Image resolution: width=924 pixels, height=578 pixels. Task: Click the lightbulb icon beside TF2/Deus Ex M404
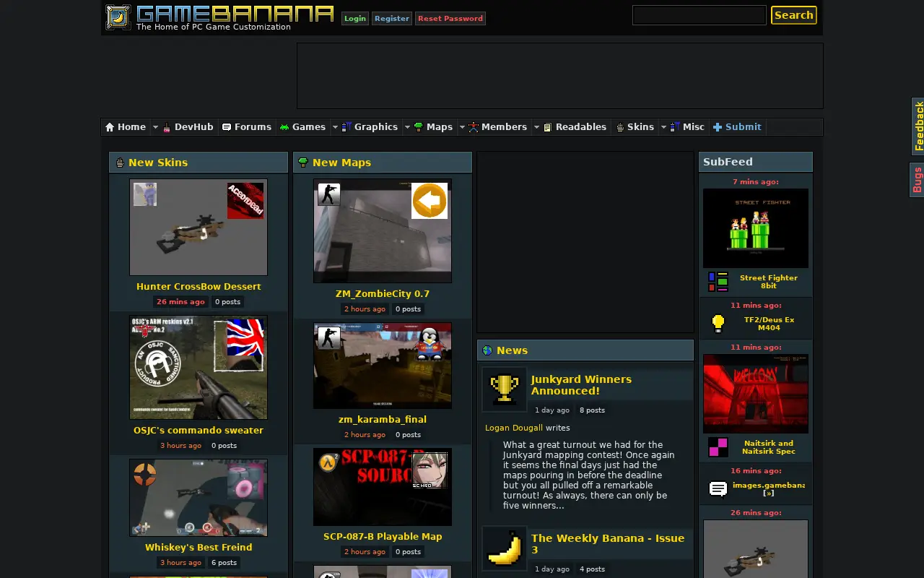click(x=718, y=323)
